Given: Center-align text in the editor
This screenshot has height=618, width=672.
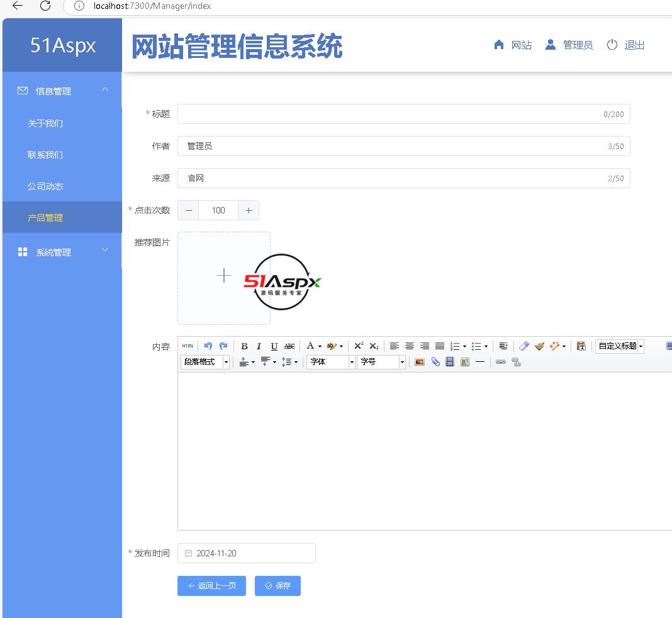Looking at the screenshot, I should point(410,346).
